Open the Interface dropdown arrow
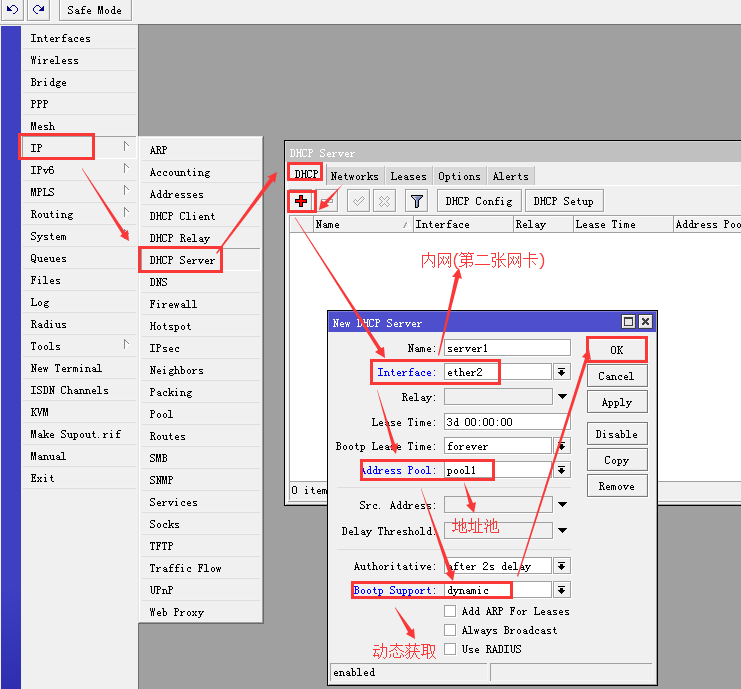 [x=561, y=372]
